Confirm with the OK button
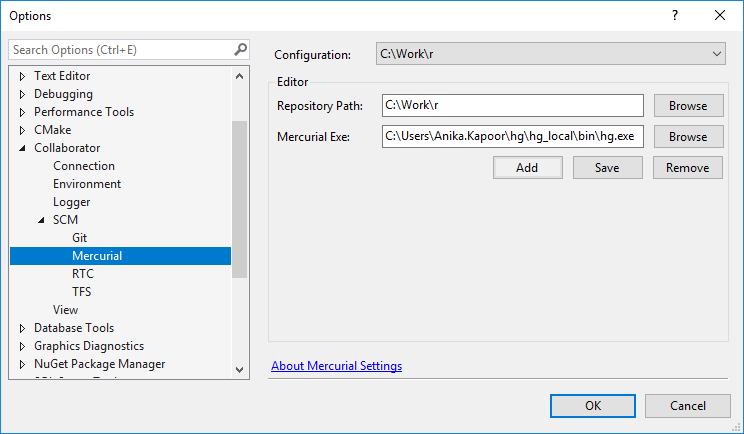This screenshot has height=434, width=744. [x=593, y=406]
